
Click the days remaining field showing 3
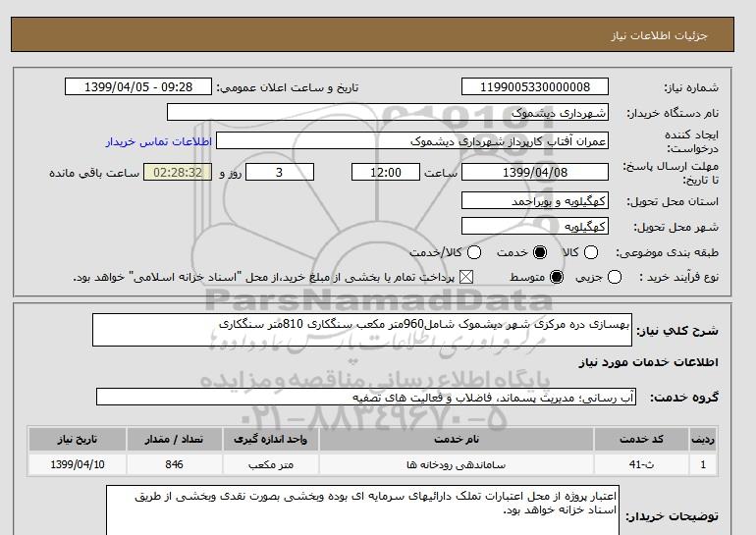click(x=280, y=173)
